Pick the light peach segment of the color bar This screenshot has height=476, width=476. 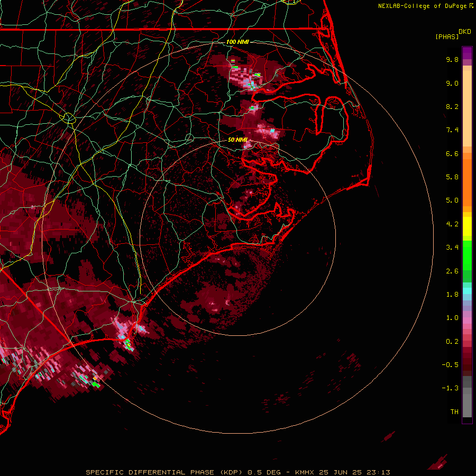pos(467,109)
